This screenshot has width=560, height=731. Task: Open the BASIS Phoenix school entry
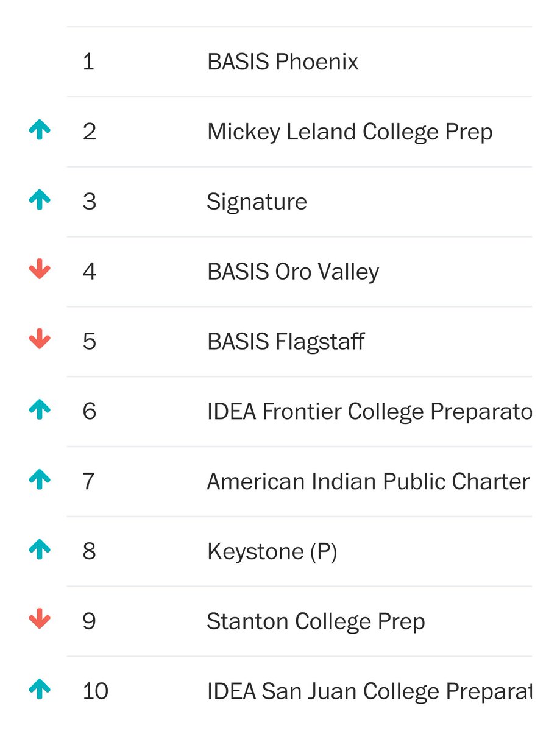tap(283, 62)
